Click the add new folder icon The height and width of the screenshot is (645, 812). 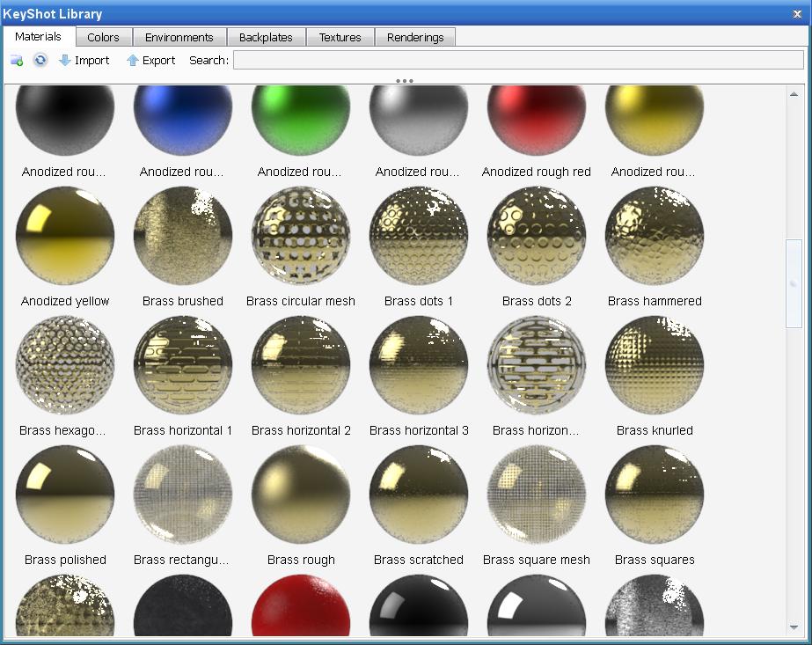[17, 61]
